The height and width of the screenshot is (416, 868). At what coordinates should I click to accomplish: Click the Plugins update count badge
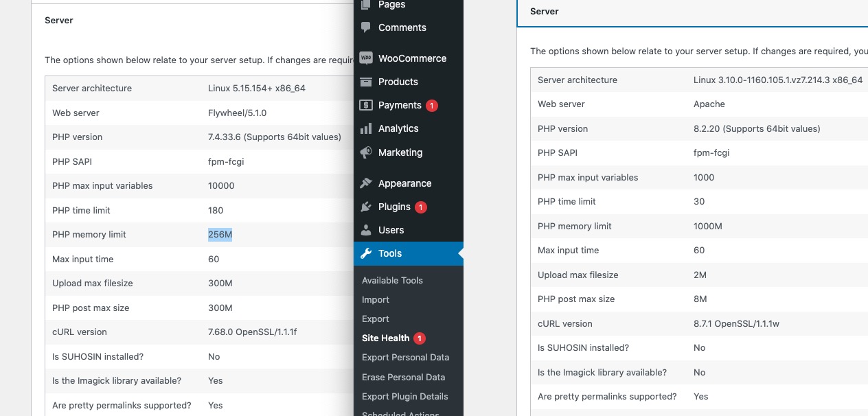click(421, 207)
